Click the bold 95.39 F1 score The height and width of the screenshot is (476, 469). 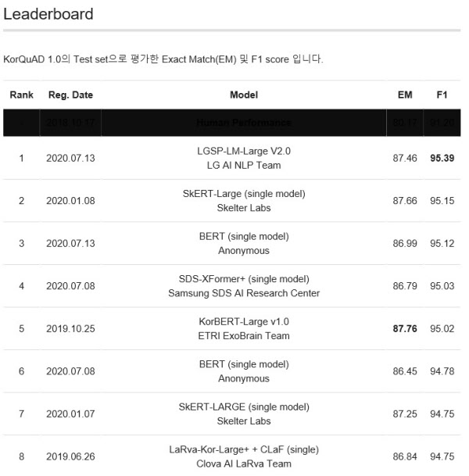coord(442,158)
